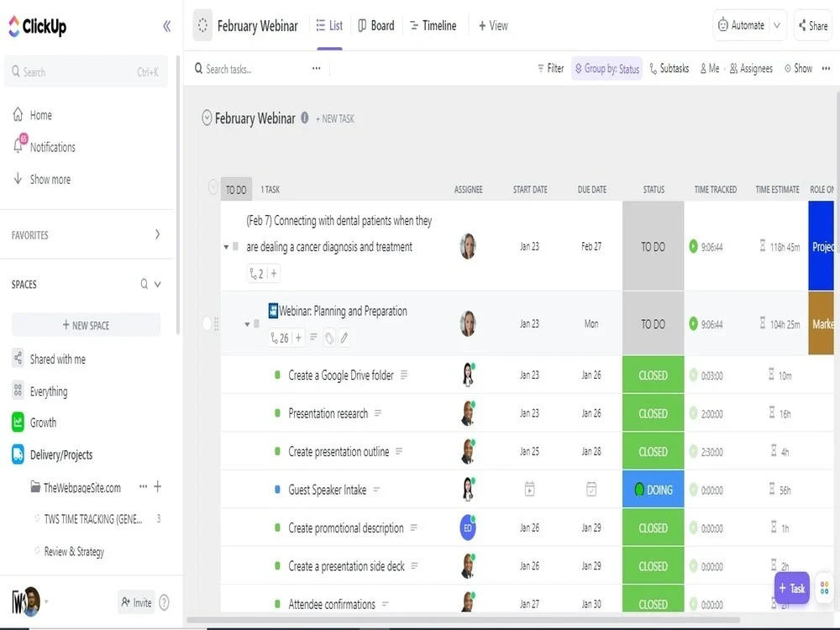840x630 pixels.
Task: Collapse the sidebar with double-chevron icon
Action: tap(166, 26)
